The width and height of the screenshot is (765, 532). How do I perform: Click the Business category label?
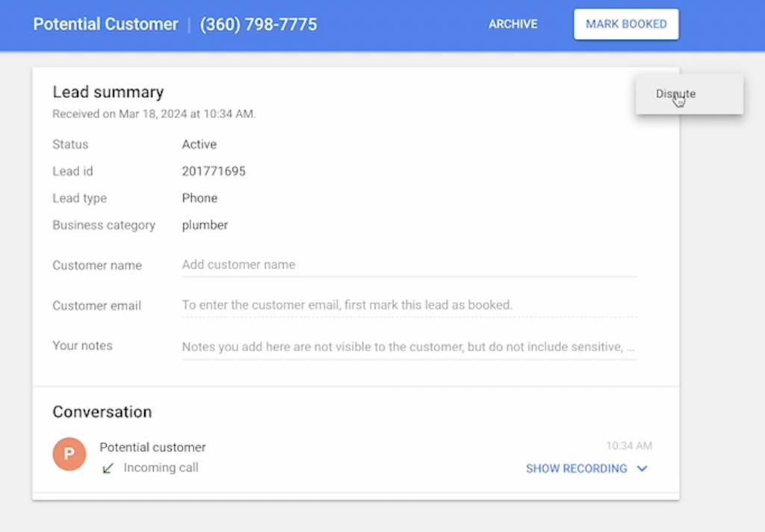(104, 225)
